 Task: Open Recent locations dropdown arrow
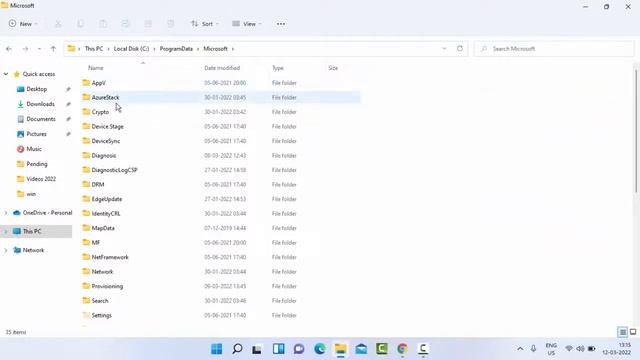click(39, 49)
